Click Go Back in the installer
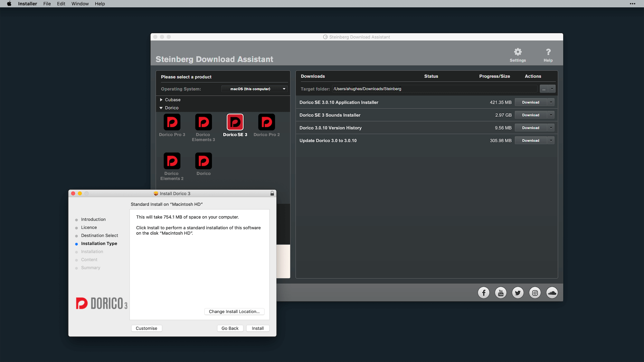This screenshot has height=362, width=644. [x=230, y=328]
